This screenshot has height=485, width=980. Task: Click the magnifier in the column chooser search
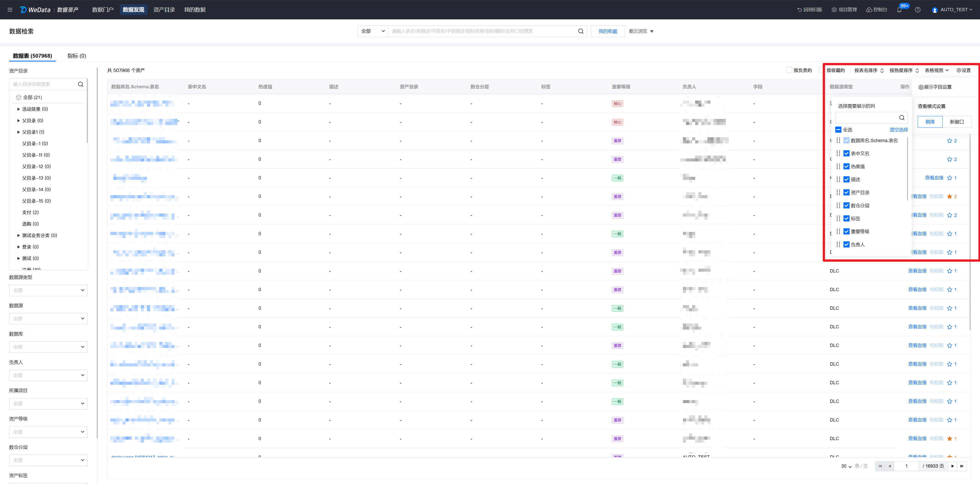[x=902, y=118]
